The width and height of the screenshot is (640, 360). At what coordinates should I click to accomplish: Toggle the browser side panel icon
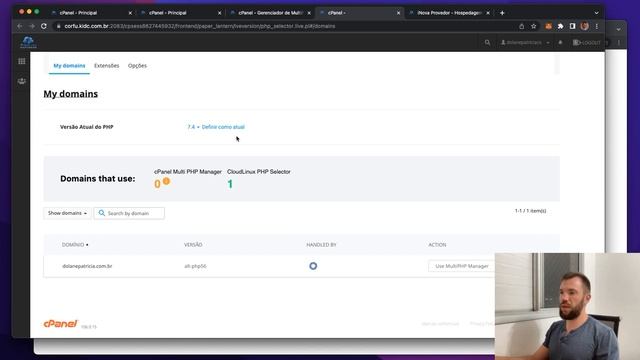(x=572, y=26)
